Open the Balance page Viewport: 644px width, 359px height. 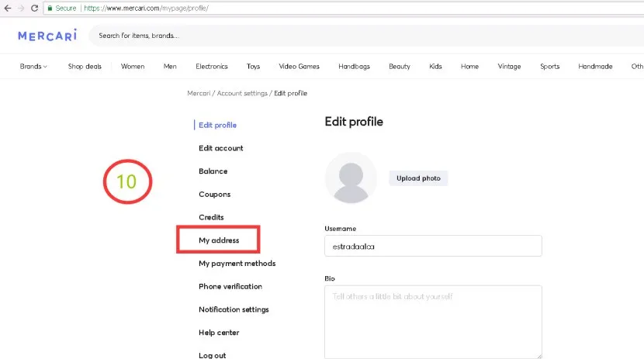click(213, 171)
